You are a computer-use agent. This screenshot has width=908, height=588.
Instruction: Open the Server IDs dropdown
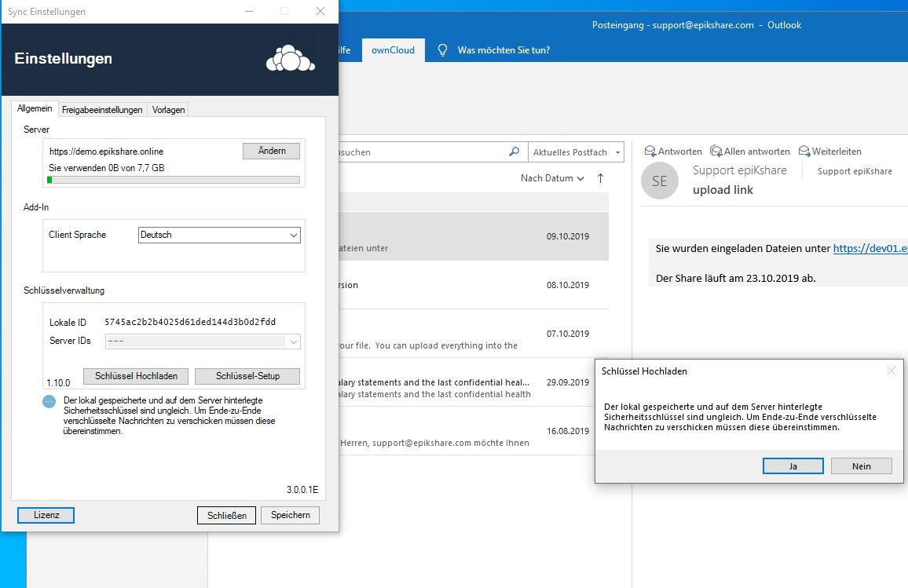[203, 341]
